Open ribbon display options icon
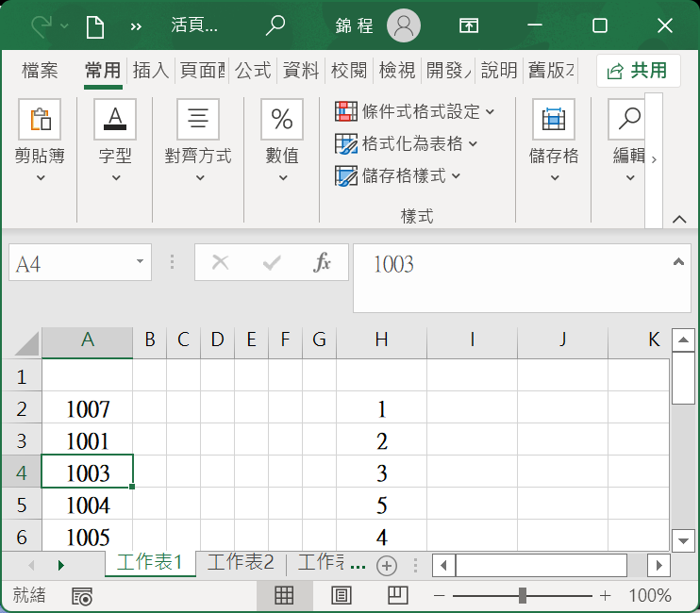 [x=469, y=25]
